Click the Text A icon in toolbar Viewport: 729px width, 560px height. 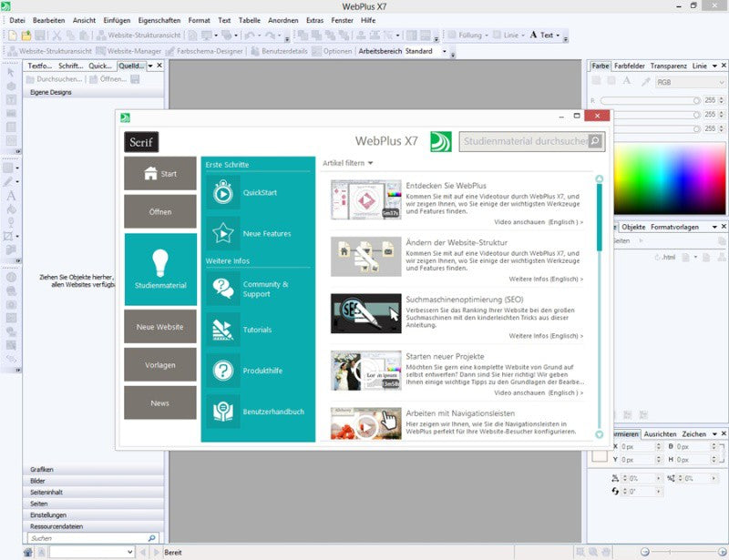(533, 35)
